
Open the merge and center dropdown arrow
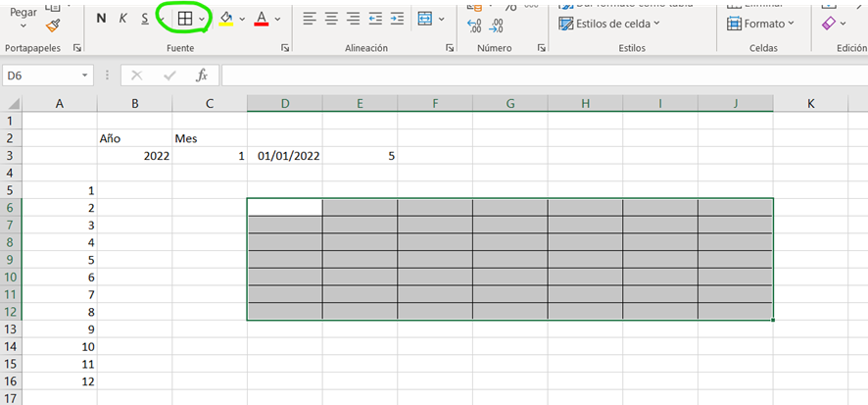[441, 19]
